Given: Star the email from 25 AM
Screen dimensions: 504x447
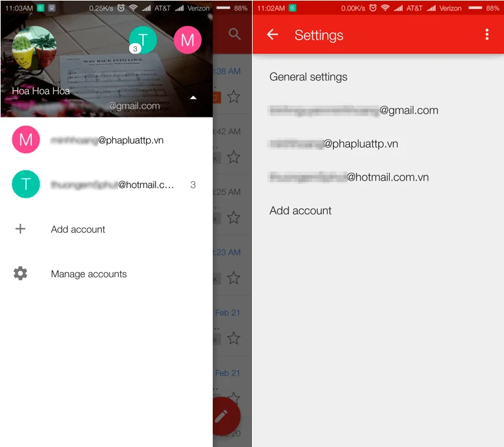Looking at the screenshot, I should pyautogui.click(x=234, y=217).
